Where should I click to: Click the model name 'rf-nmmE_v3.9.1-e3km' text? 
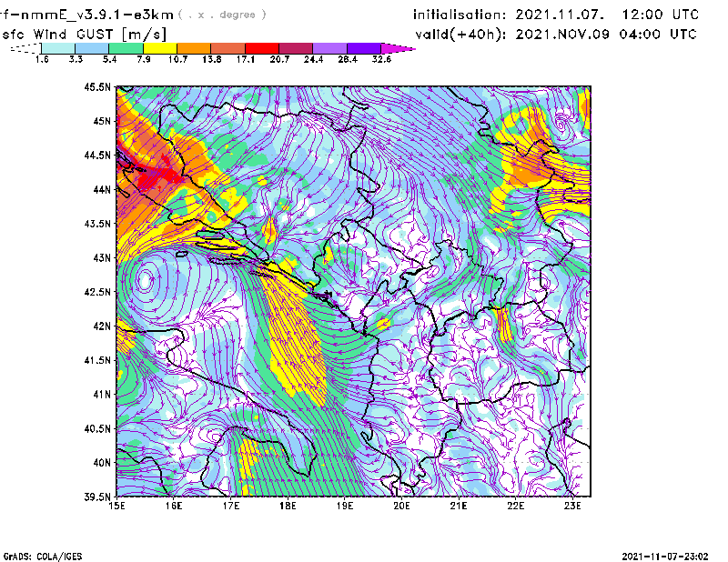[x=86, y=15]
